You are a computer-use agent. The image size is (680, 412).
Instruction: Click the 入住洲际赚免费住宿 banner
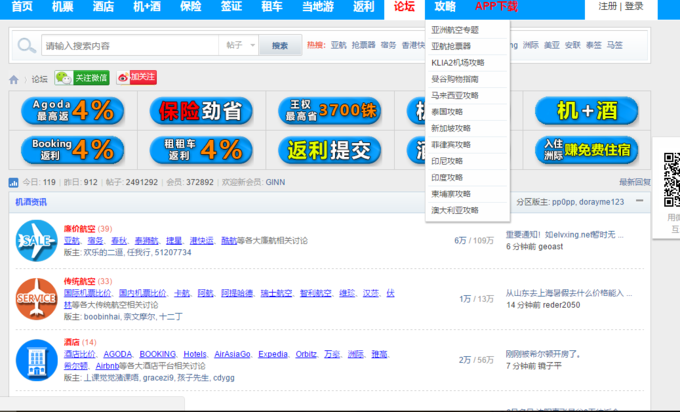[x=586, y=150]
